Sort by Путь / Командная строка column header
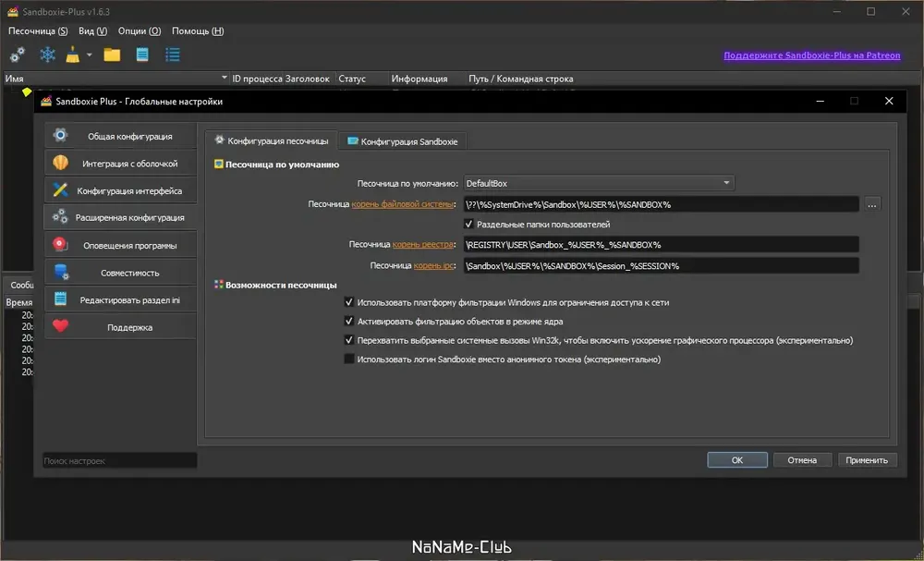The width and height of the screenshot is (924, 561). [x=521, y=79]
